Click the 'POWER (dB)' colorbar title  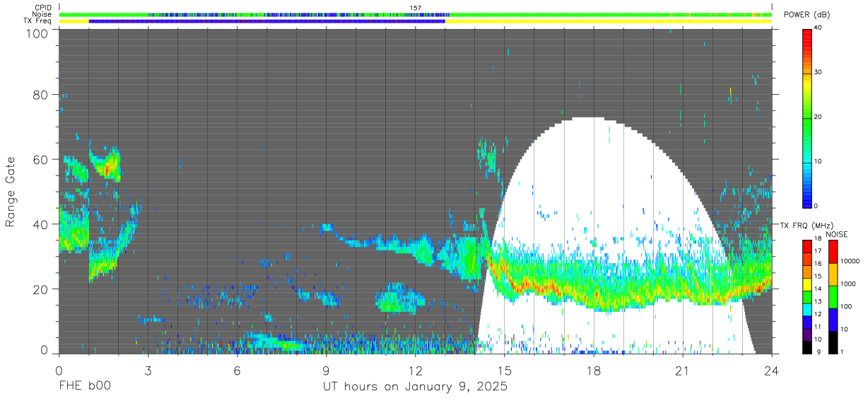(807, 15)
